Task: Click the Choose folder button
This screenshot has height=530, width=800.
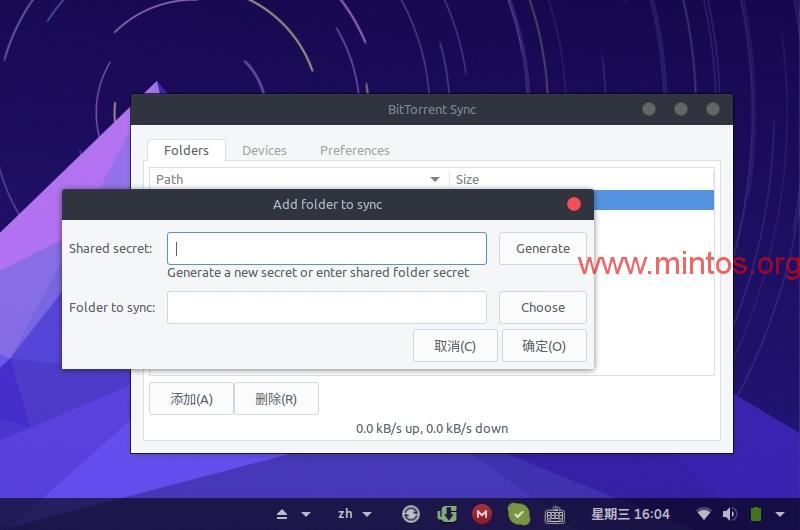Action: pyautogui.click(x=543, y=308)
